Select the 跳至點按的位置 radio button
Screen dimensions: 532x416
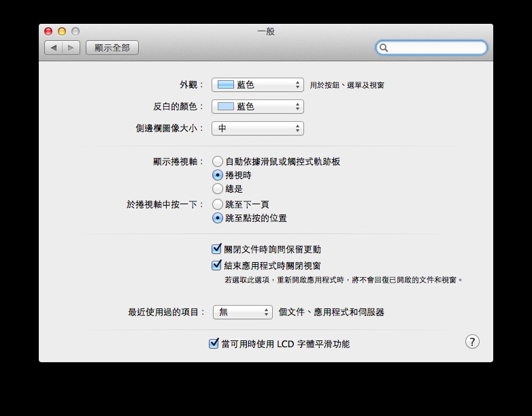click(x=218, y=218)
